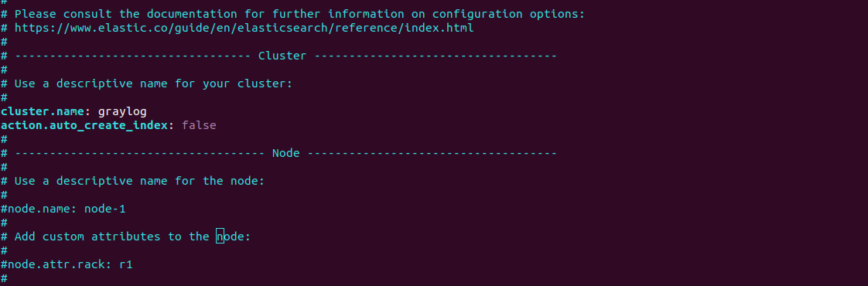Image resolution: width=868 pixels, height=286 pixels.
Task: Click the Node section header text
Action: (x=285, y=153)
